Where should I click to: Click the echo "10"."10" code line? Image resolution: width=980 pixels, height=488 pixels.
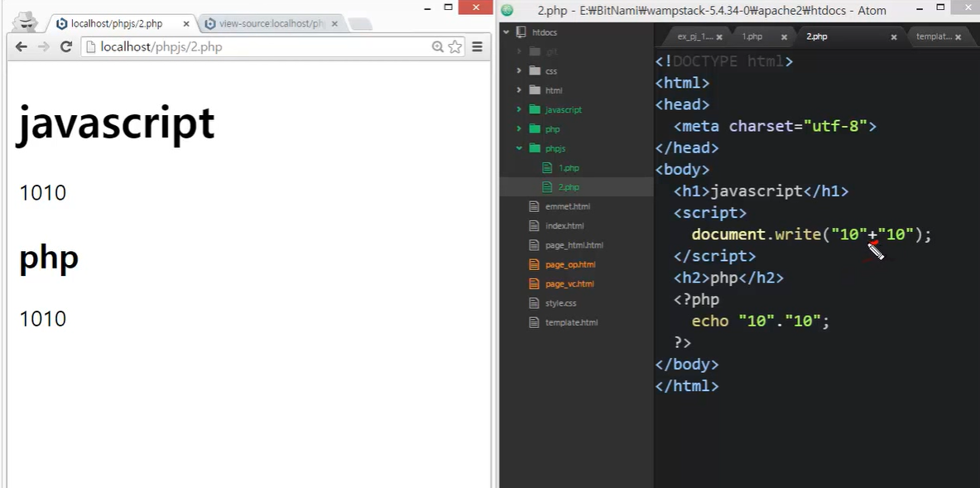coord(760,321)
